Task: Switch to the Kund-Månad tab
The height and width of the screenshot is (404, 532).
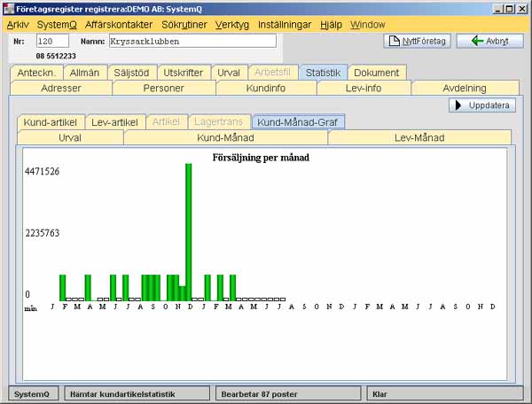Action: 225,137
